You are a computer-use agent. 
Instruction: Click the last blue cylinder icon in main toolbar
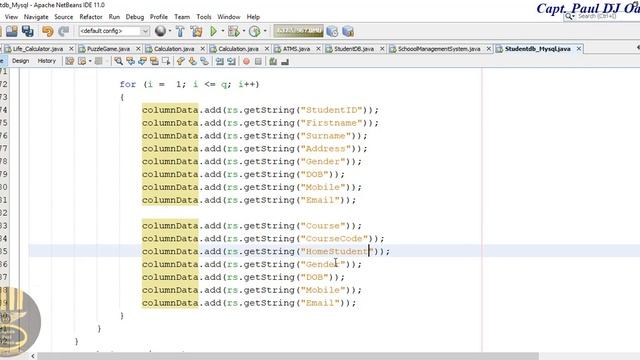pyautogui.click(x=348, y=31)
